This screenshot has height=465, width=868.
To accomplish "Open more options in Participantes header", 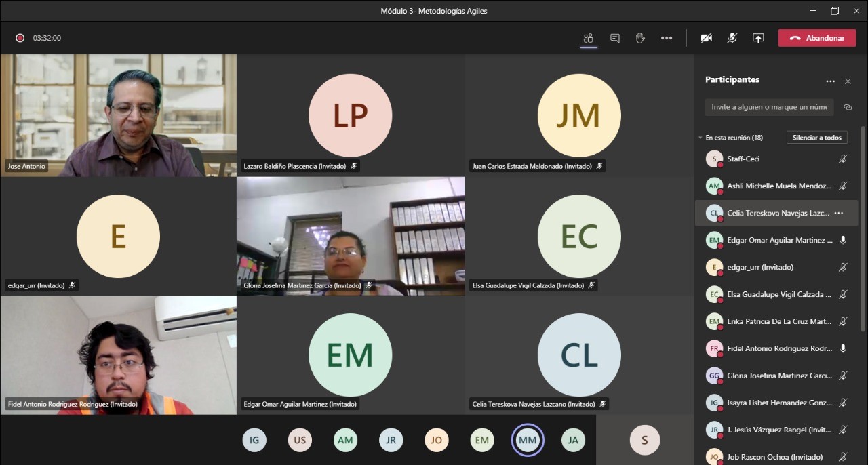I will click(830, 81).
